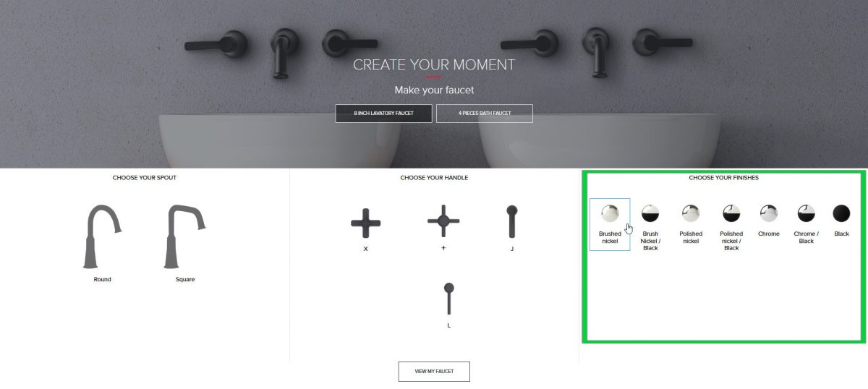The image size is (868, 389).
Task: Select the solid Black finish
Action: pos(842,221)
